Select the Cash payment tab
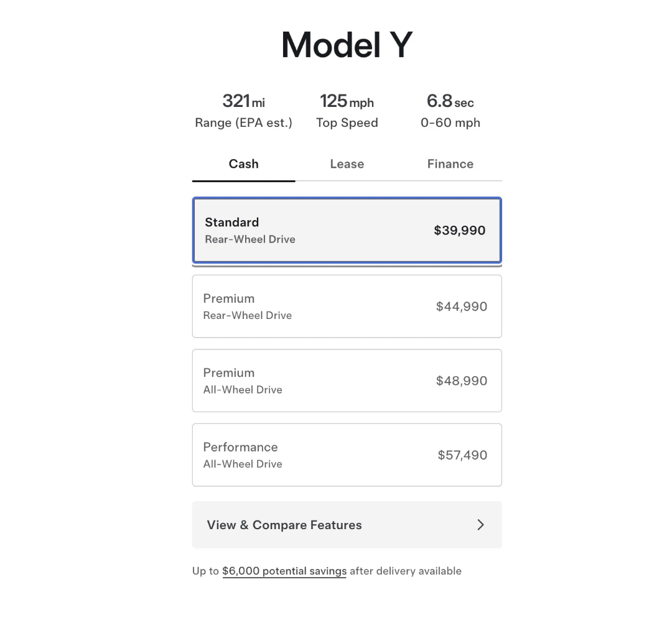 [243, 164]
